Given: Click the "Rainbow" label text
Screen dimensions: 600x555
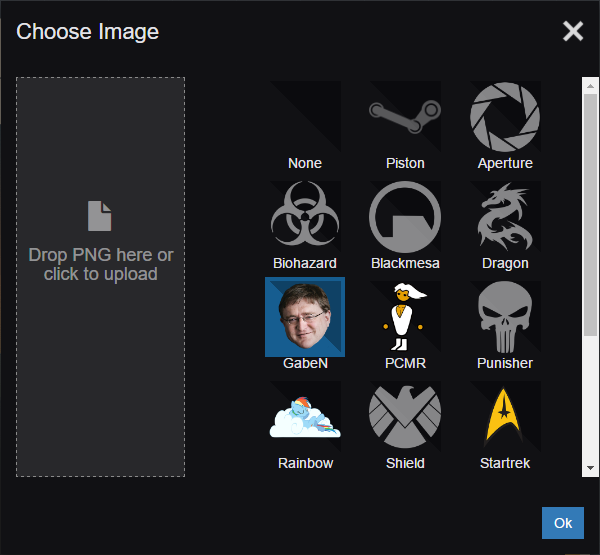Looking at the screenshot, I should 305,463.
